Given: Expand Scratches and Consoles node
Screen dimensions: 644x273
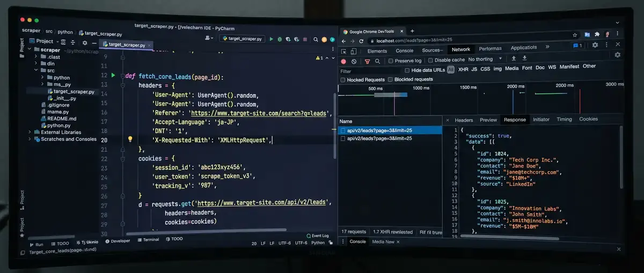Looking at the screenshot, I should click(30, 139).
